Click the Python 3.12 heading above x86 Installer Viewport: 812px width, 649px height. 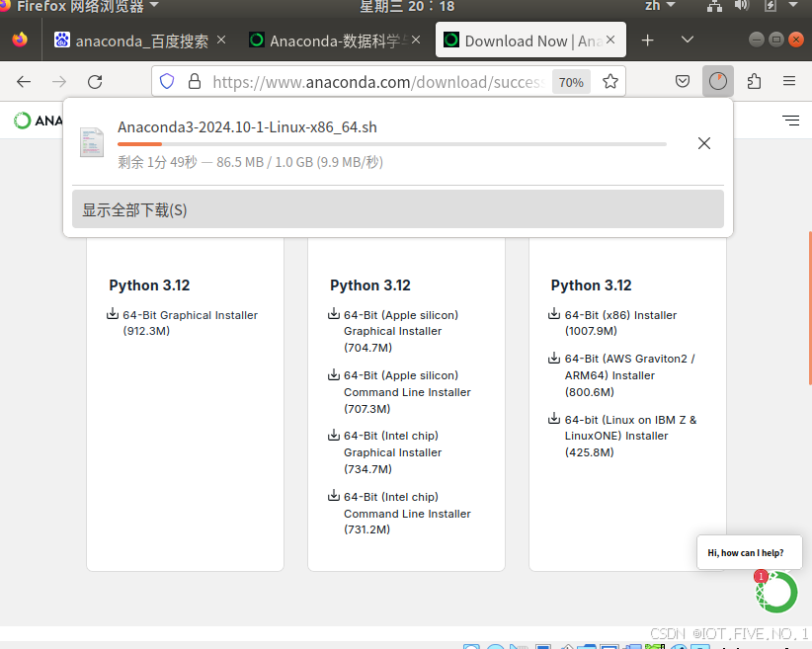click(591, 285)
